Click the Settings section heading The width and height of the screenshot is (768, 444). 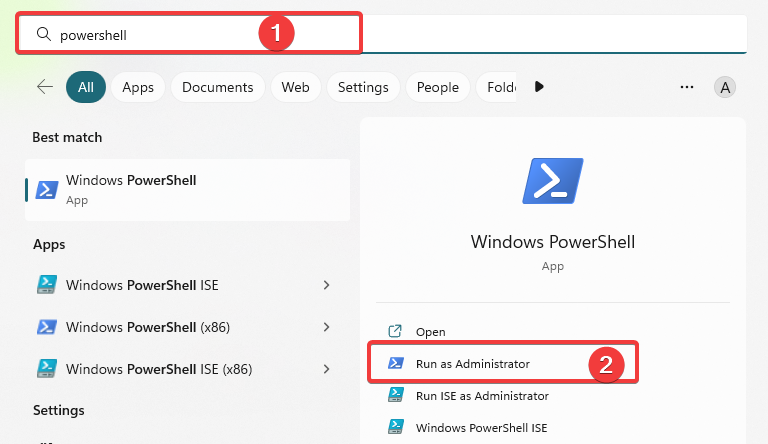tap(59, 410)
